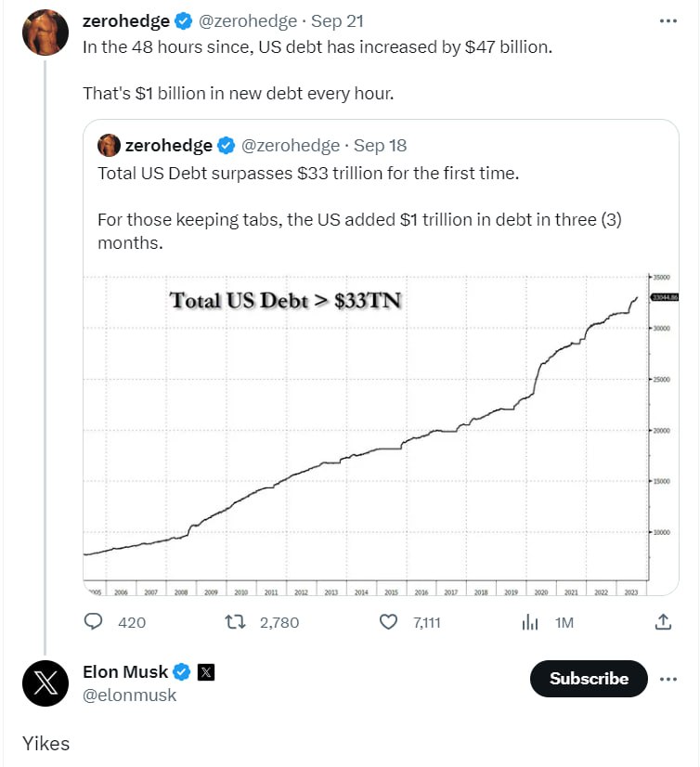Click the repost arrows icon
700x767 pixels.
(x=235, y=622)
